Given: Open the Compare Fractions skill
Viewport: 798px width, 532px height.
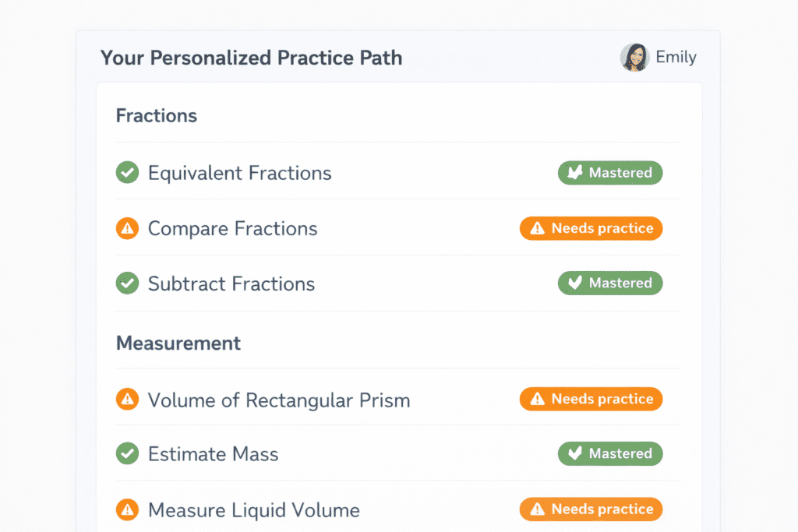Looking at the screenshot, I should tap(232, 228).
